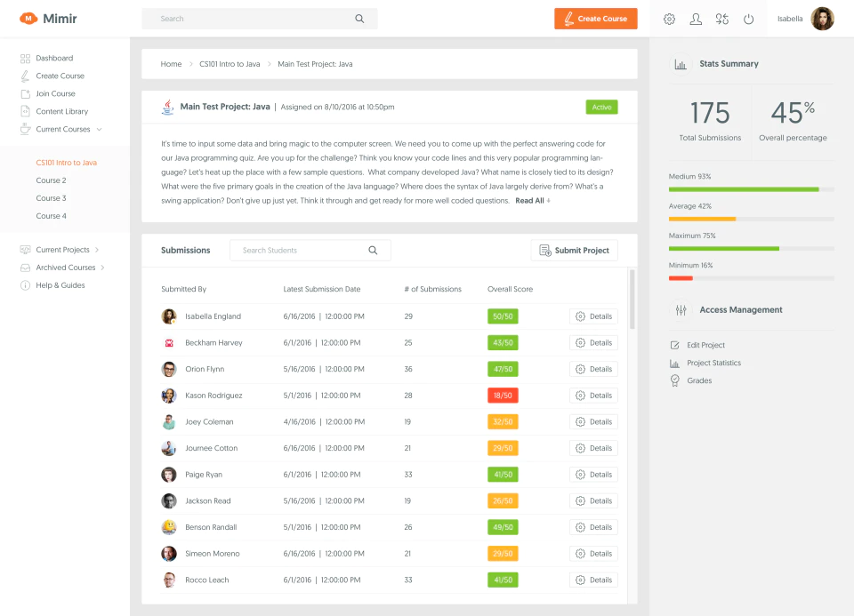The height and width of the screenshot is (616, 854).
Task: Expand Archived Courses in sidebar
Action: tap(102, 268)
